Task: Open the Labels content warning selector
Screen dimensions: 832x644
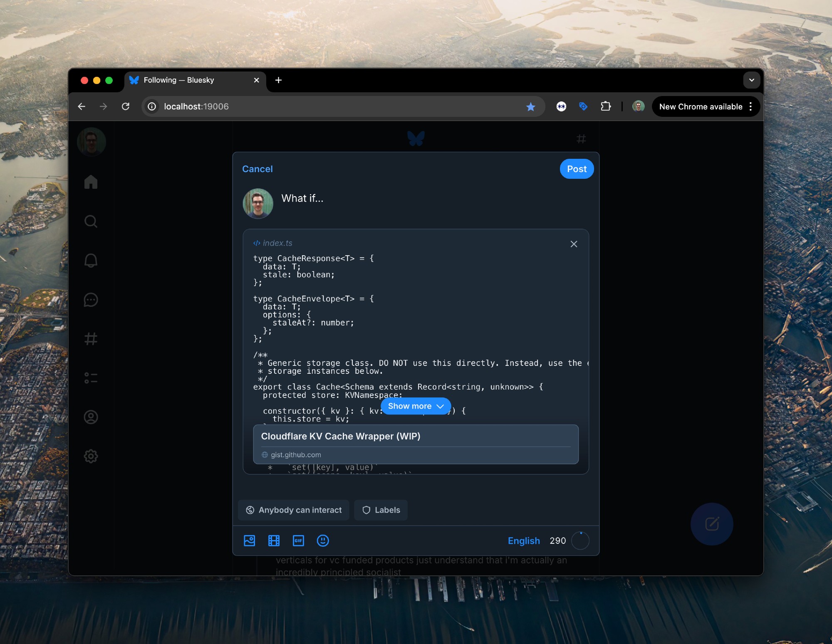Action: 381,510
